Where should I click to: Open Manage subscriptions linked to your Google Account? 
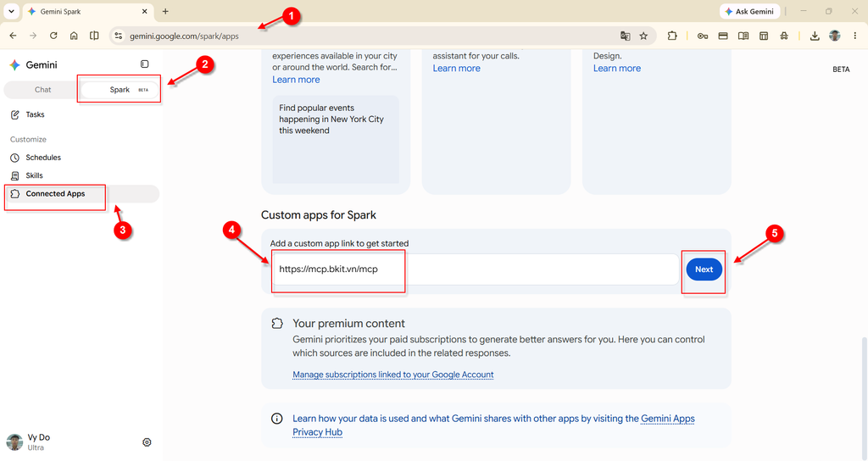[x=393, y=375]
